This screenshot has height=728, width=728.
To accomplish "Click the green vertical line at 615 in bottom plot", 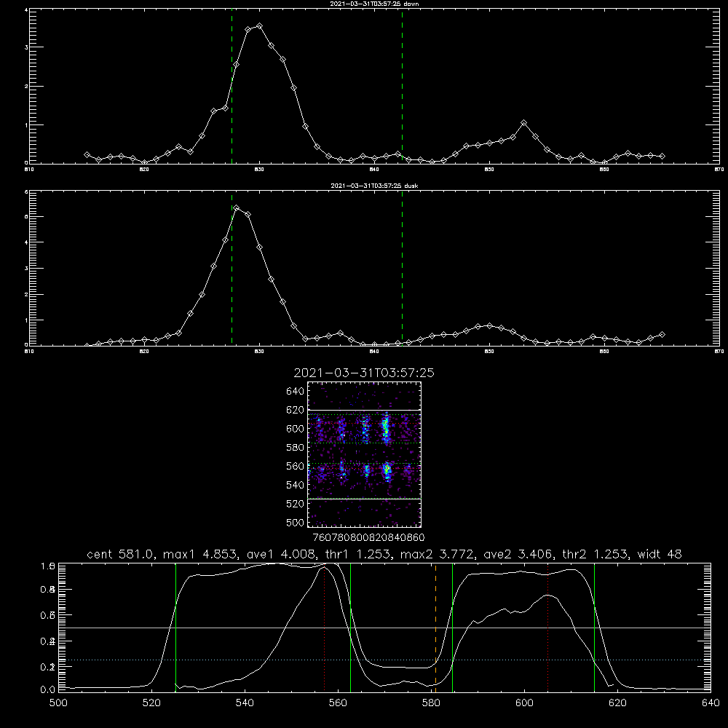I will click(x=594, y=627).
